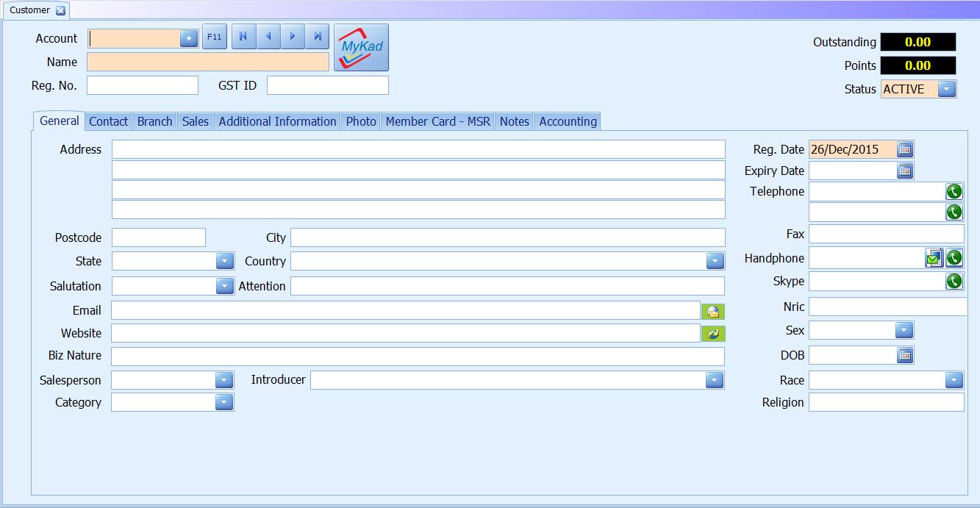Go to next customer record

pos(293,37)
